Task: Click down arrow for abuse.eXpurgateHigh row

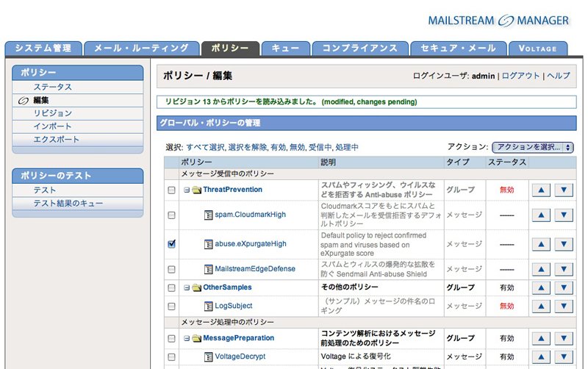Action: (x=564, y=244)
